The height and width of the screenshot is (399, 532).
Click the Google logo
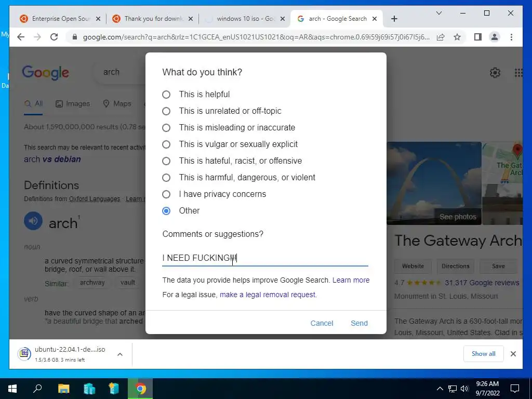coord(46,73)
